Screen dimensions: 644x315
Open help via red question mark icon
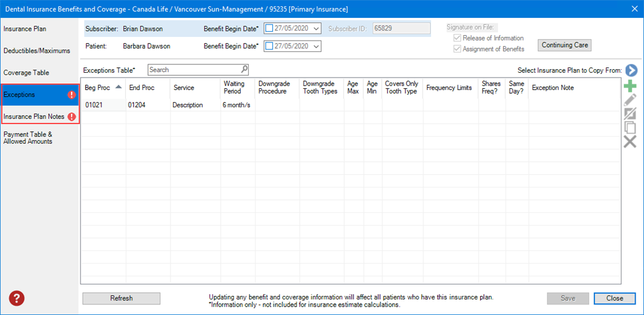point(17,298)
